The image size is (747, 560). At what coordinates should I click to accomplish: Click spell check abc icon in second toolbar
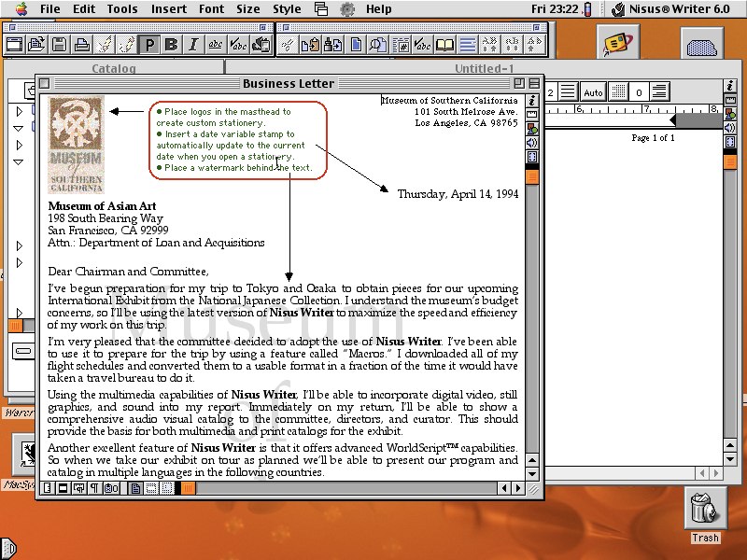point(423,45)
